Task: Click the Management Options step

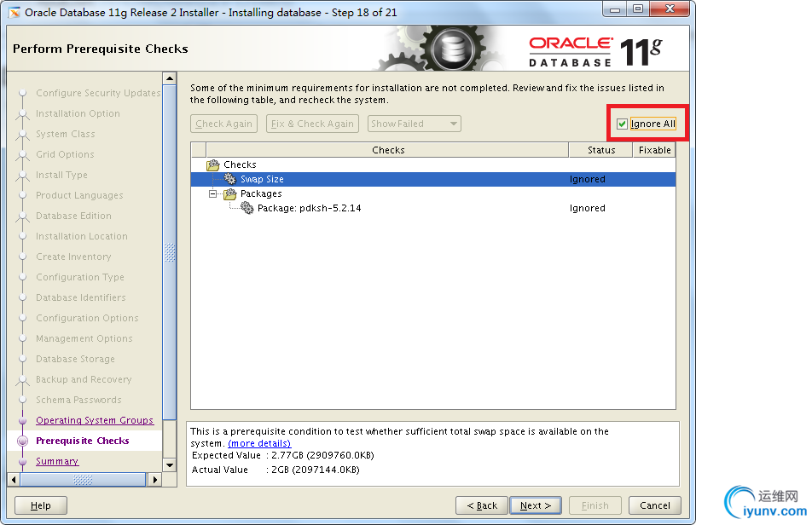Action: pos(84,339)
